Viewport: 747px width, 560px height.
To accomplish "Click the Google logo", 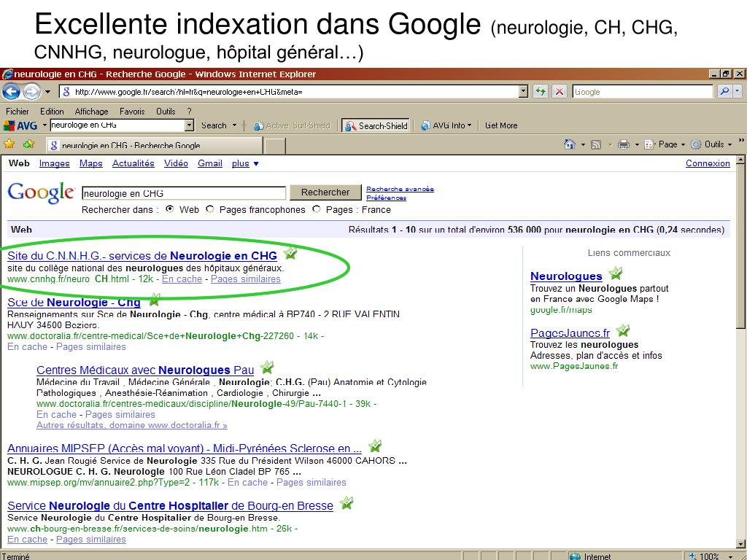I will (41, 192).
